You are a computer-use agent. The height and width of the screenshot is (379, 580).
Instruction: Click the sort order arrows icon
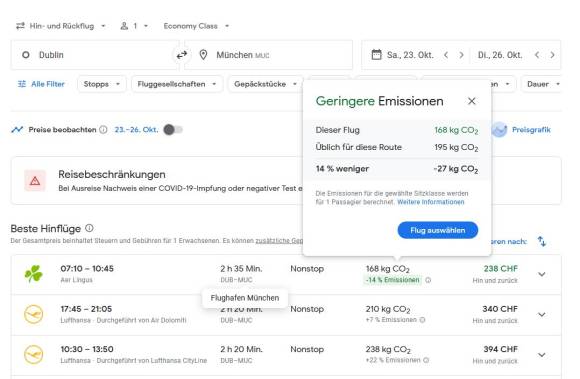click(x=542, y=241)
